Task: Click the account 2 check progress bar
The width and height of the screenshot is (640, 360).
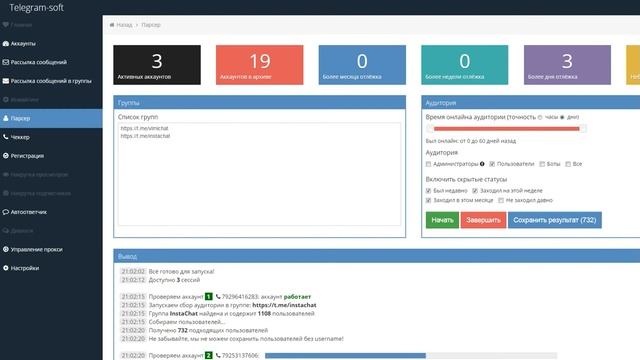Action: [x=411, y=356]
